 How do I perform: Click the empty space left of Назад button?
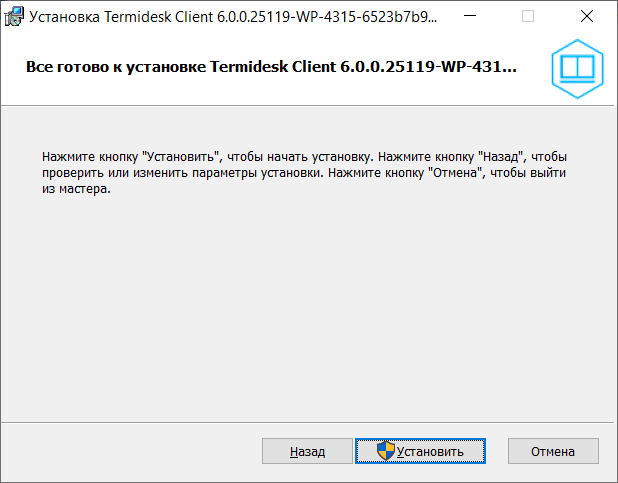[x=130, y=451]
